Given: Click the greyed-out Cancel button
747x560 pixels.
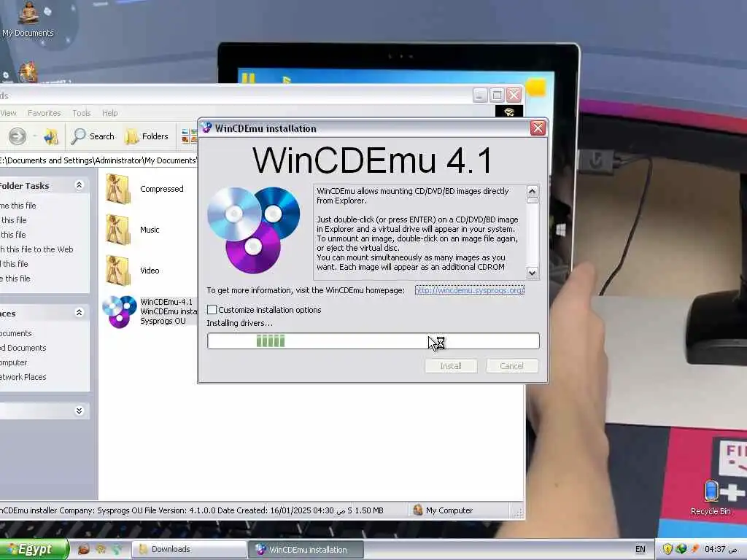Looking at the screenshot, I should click(512, 366).
